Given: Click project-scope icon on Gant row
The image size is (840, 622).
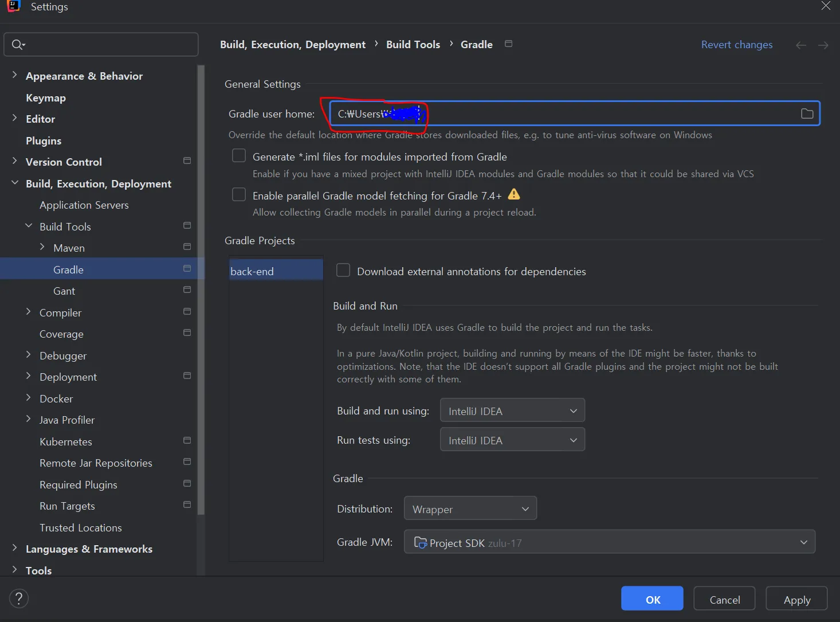Looking at the screenshot, I should tap(187, 290).
